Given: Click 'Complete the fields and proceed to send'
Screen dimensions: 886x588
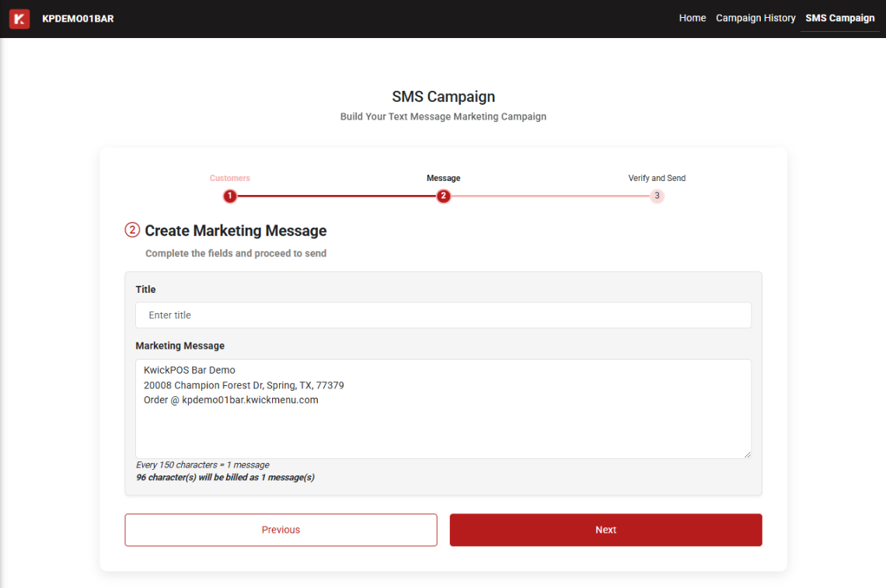Looking at the screenshot, I should (235, 253).
